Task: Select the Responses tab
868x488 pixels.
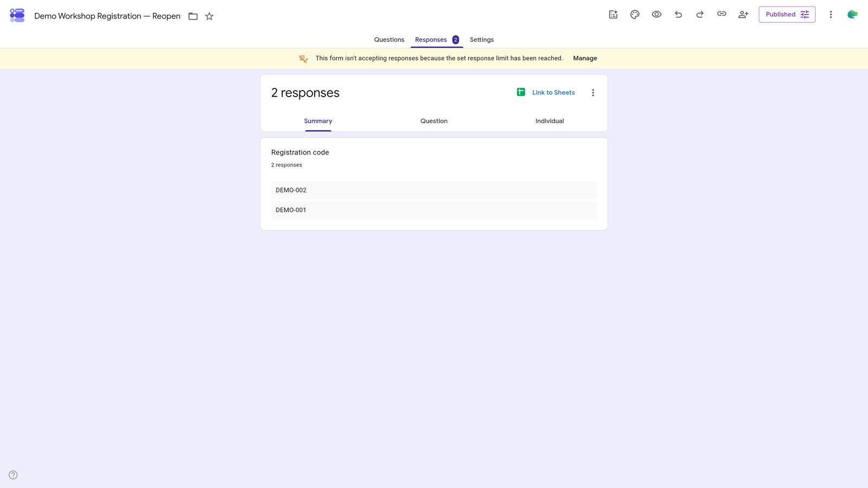Action: [437, 40]
